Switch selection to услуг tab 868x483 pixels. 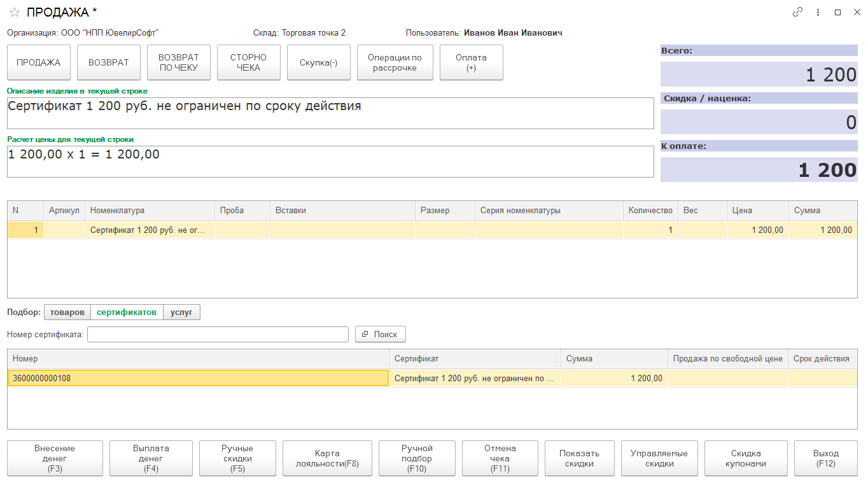pyautogui.click(x=181, y=312)
